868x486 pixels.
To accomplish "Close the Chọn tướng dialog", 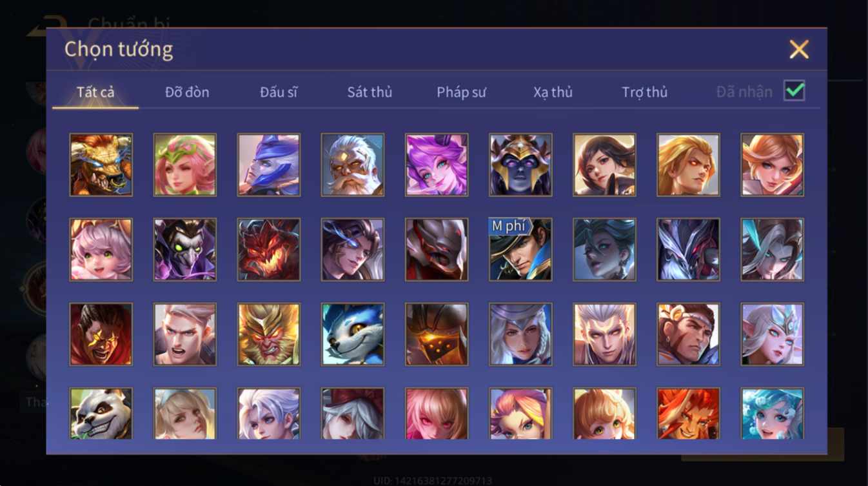I will 799,50.
